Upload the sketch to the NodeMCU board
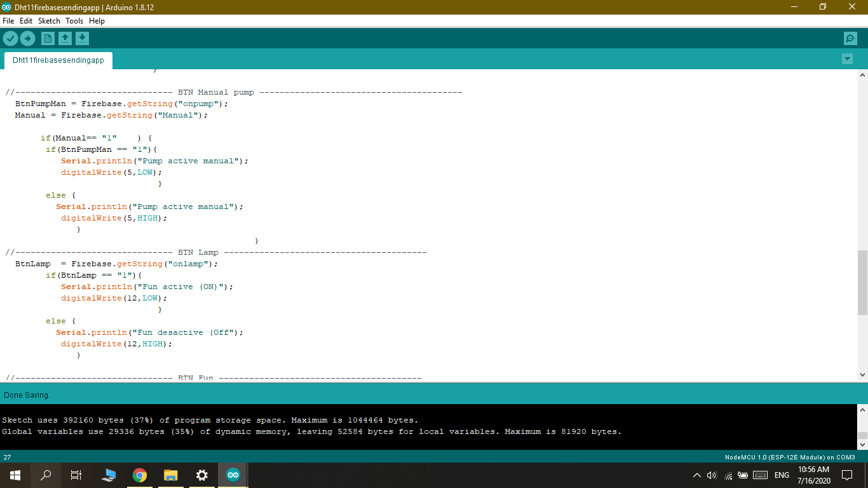This screenshot has width=868, height=488. coord(27,38)
